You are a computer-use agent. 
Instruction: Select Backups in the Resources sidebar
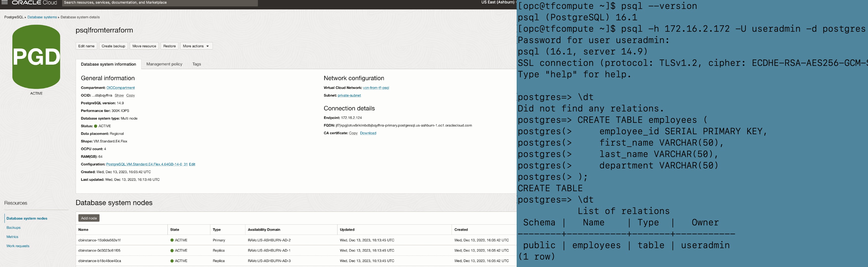point(13,228)
